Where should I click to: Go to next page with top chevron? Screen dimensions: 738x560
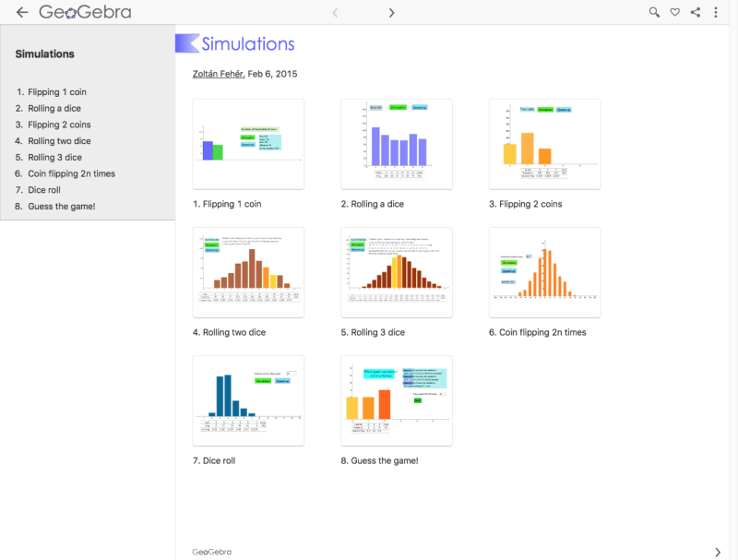[391, 12]
